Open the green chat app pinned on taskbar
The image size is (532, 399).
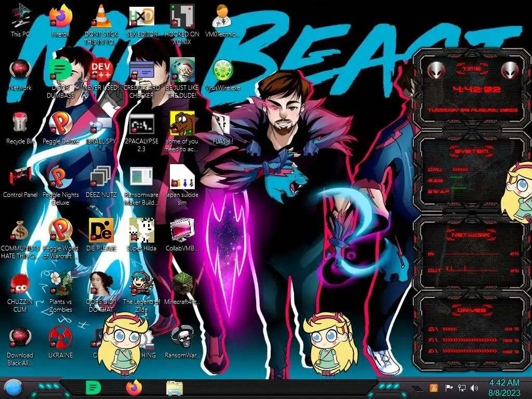[x=94, y=388]
